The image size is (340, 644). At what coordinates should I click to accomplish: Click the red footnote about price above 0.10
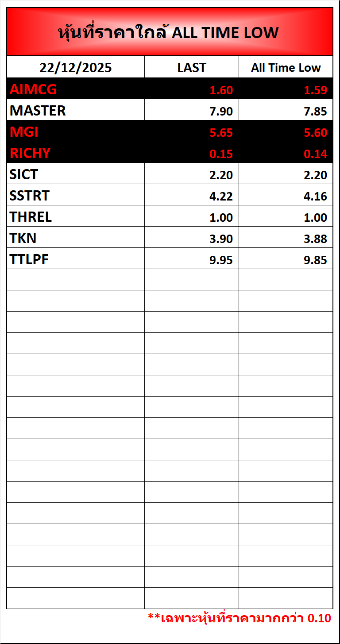[x=239, y=618]
